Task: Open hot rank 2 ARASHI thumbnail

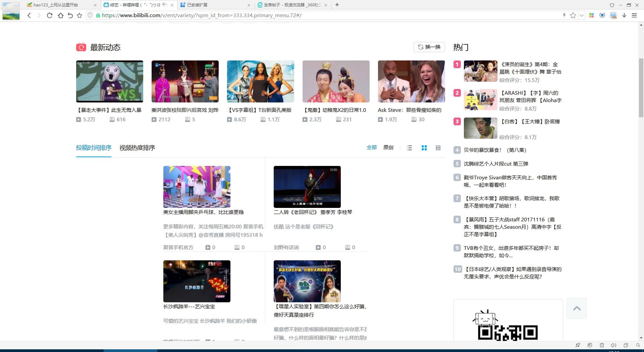Action: pyautogui.click(x=481, y=100)
